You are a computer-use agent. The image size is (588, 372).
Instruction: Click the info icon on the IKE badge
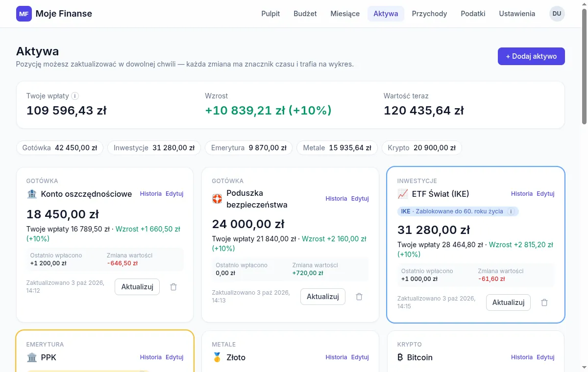click(511, 211)
